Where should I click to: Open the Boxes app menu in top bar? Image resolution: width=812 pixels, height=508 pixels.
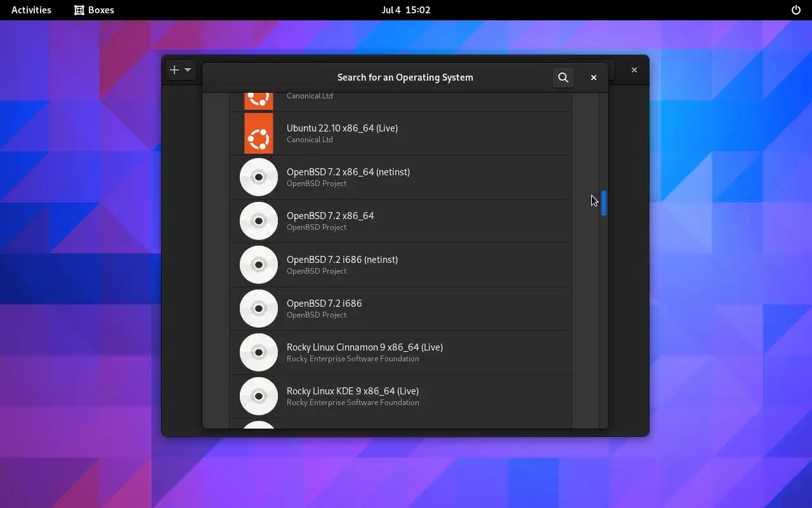94,10
